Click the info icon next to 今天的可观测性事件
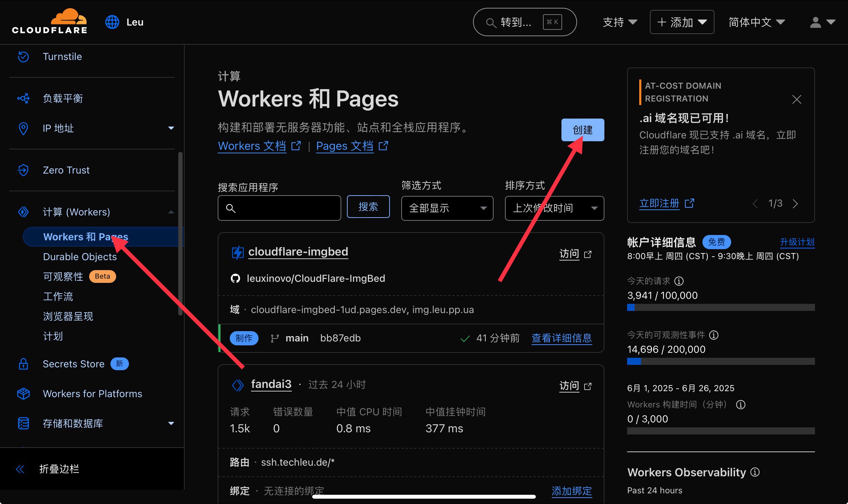The height and width of the screenshot is (504, 848). click(714, 335)
